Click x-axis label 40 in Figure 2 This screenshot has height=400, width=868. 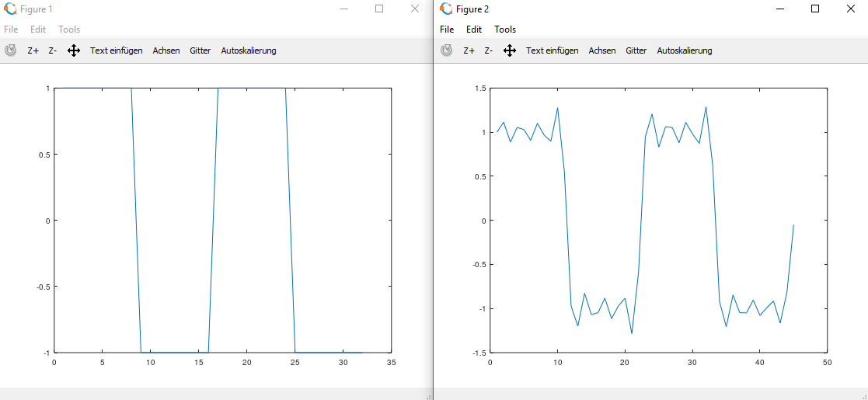tap(759, 363)
